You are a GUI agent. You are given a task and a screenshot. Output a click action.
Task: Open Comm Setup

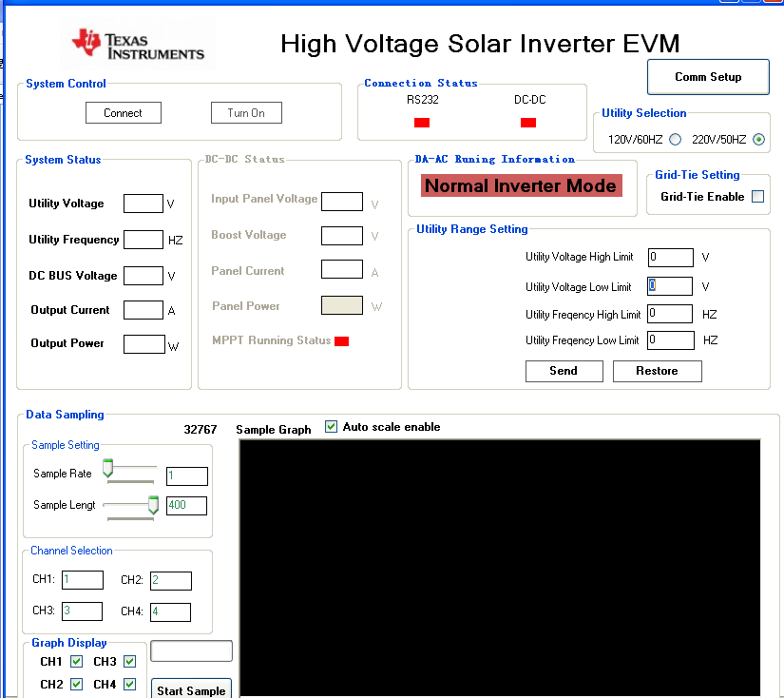coord(708,77)
